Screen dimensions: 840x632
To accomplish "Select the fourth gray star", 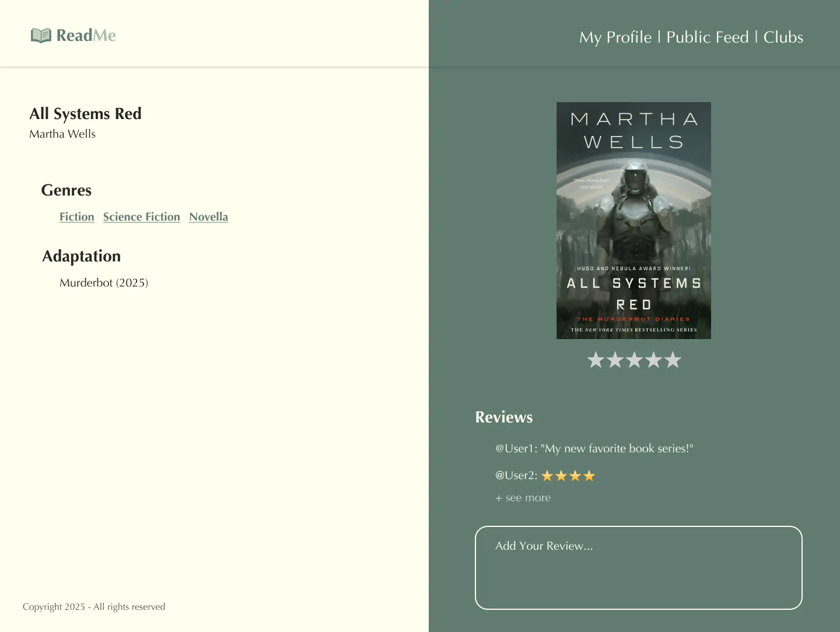I will pyautogui.click(x=653, y=360).
